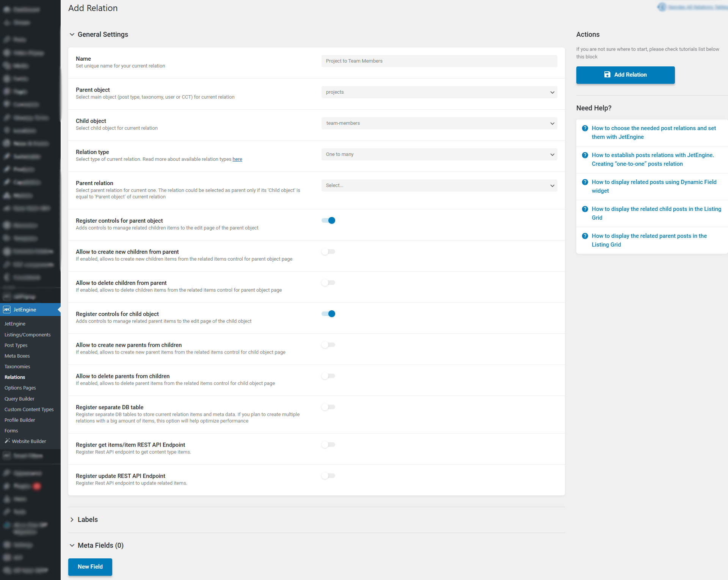Screen dimensions: 728x580
Task: Expand the Labels section
Action: click(x=88, y=520)
